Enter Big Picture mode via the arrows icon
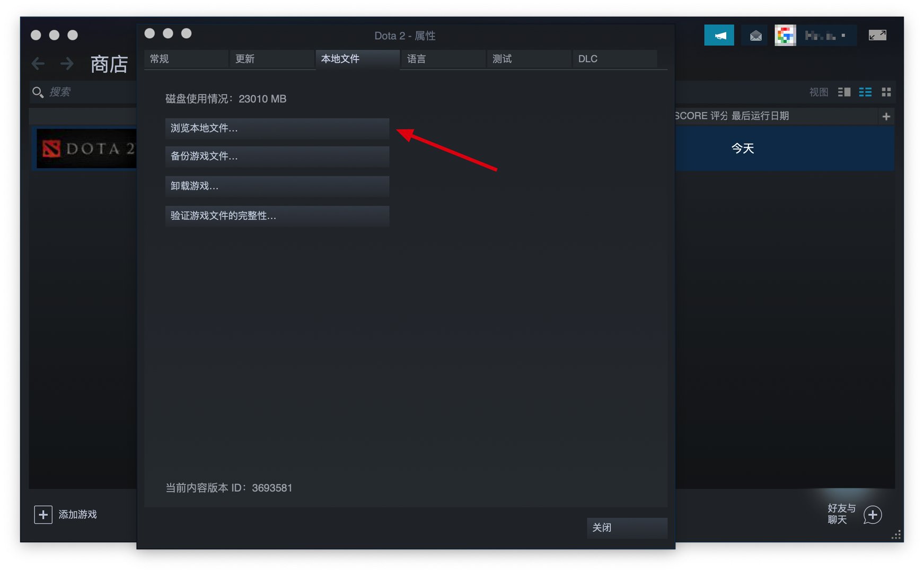 click(878, 35)
